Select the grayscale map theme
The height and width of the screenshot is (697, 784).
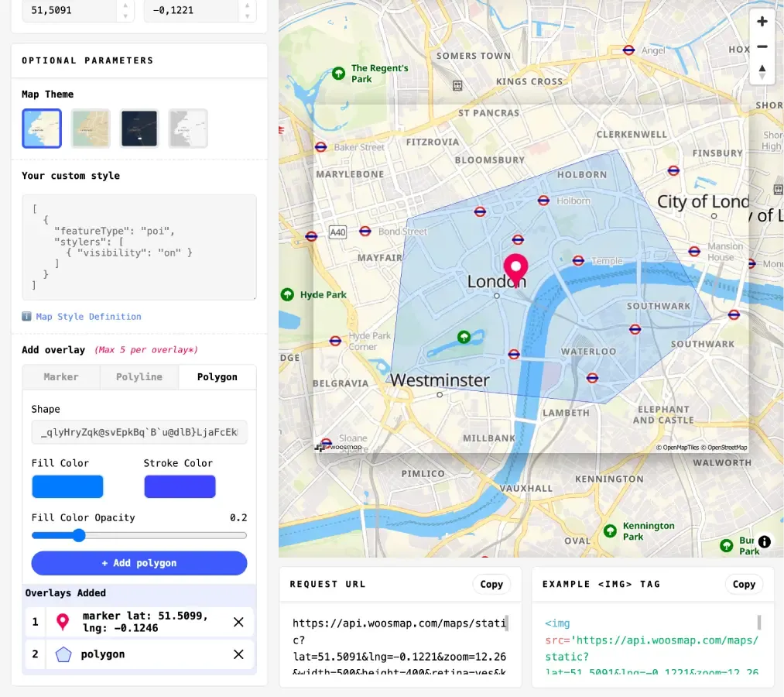coord(190,128)
